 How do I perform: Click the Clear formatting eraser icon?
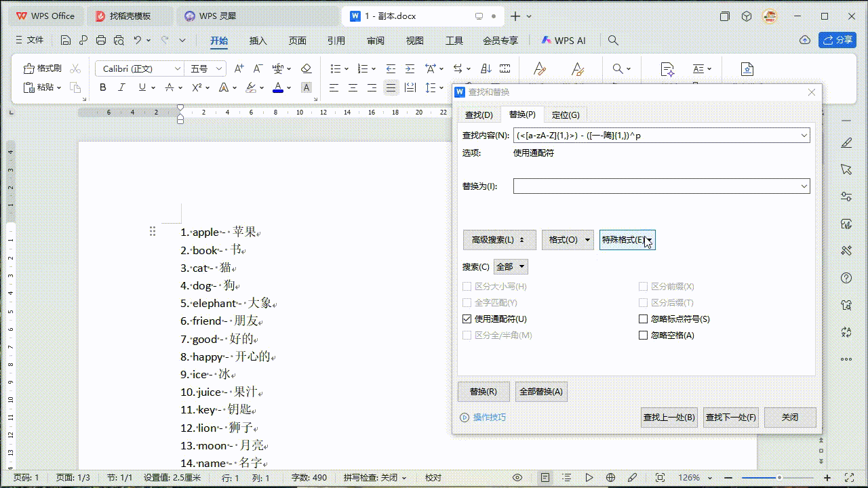(x=306, y=68)
